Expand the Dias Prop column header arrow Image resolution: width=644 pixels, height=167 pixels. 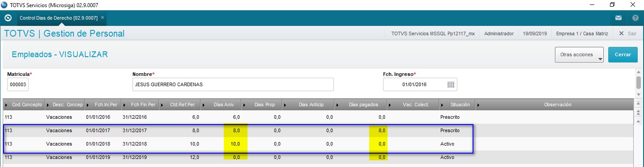point(244,105)
